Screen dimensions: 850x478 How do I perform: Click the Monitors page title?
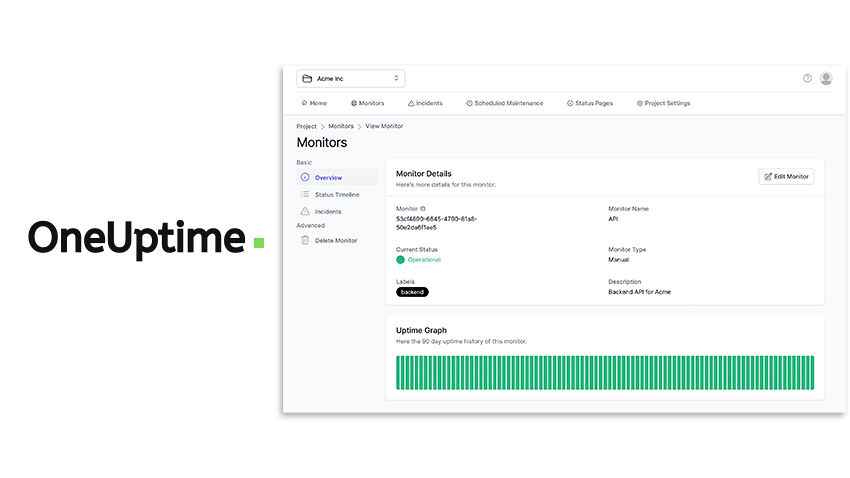tap(321, 143)
